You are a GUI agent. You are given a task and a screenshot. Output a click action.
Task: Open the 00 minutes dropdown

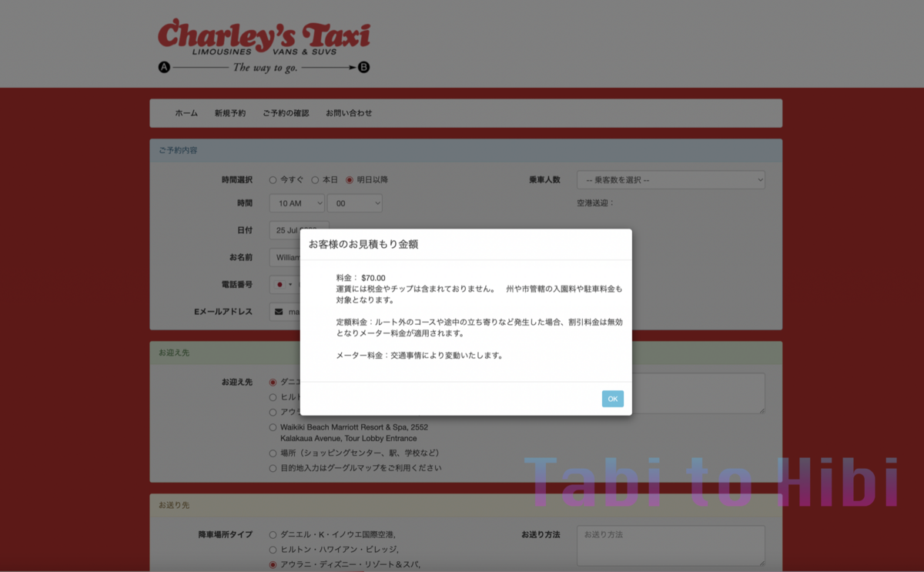point(354,202)
